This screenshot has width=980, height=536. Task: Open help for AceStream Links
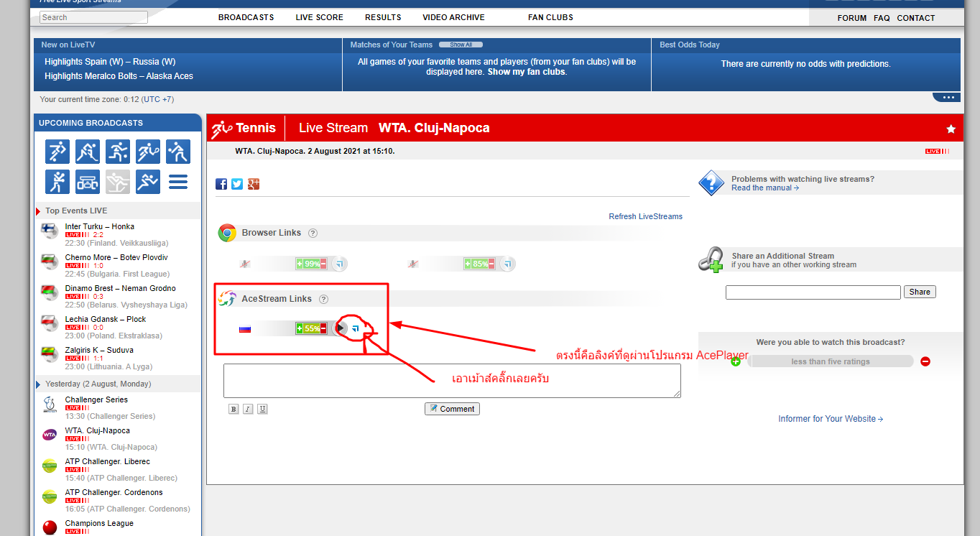coord(323,299)
